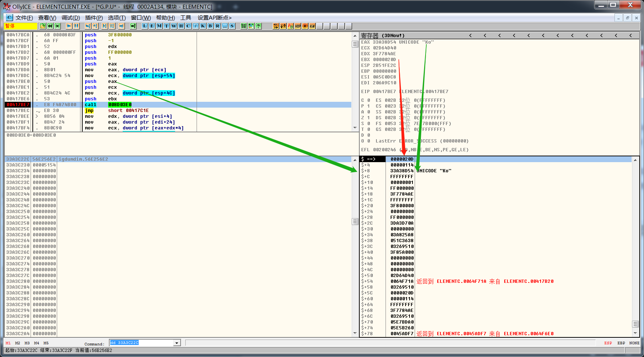The height and width of the screenshot is (357, 644).
Task: Open Executable modules window with E button
Action: tap(152, 26)
